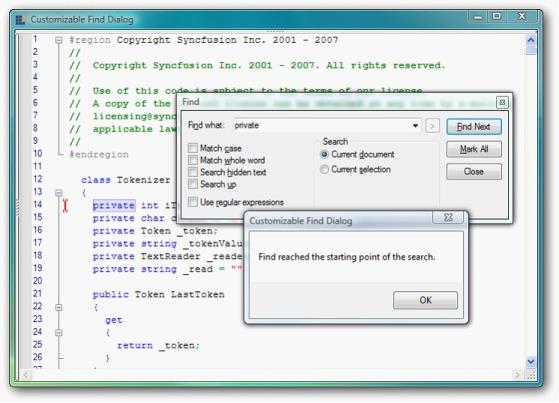The image size is (559, 403).
Task: Click 'public Token LastToken' on line 21
Action: click(x=158, y=295)
